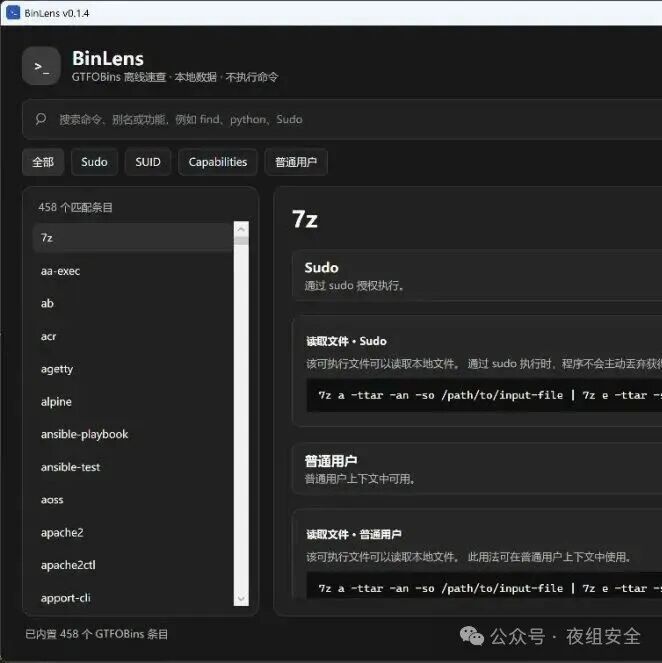Image resolution: width=662 pixels, height=663 pixels.
Task: Open the aa-exec entry
Action: pos(133,271)
